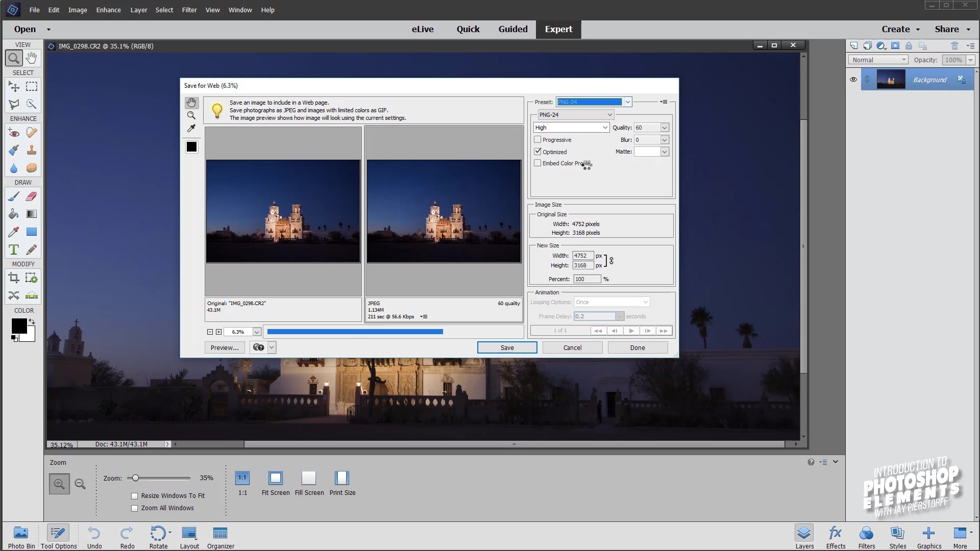Enable the Progressive checkbox
Image resolution: width=980 pixels, height=551 pixels.
pyautogui.click(x=537, y=139)
